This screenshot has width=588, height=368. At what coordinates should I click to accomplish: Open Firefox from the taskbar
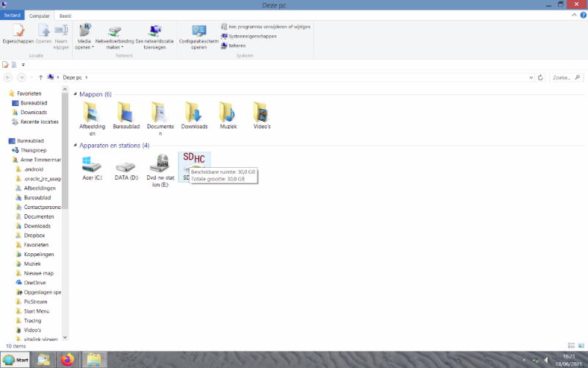click(68, 360)
